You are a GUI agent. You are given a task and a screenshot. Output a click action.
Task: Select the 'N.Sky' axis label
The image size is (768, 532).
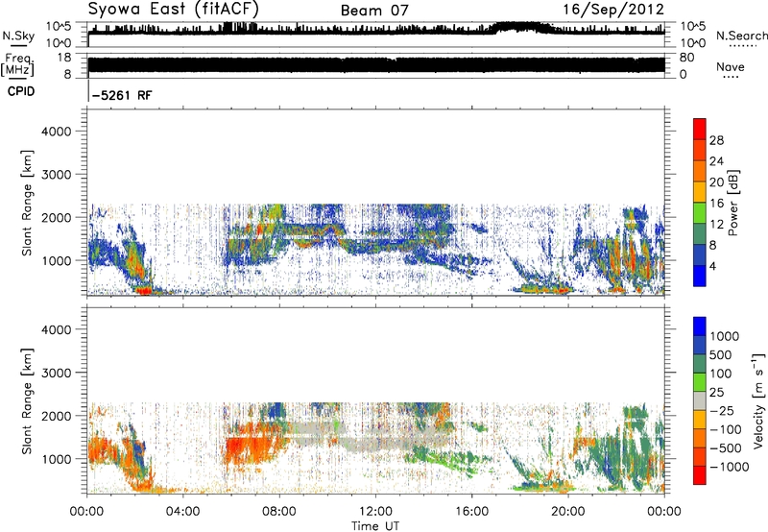tap(18, 36)
